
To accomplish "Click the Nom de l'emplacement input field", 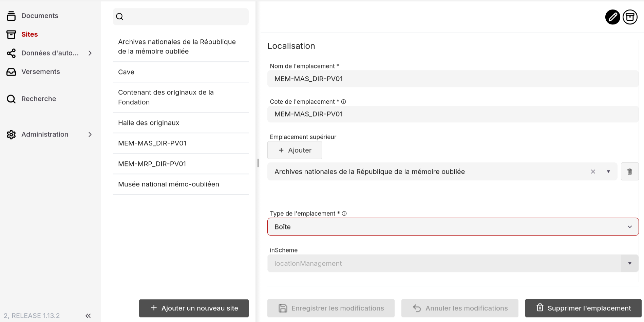I will 453,79.
